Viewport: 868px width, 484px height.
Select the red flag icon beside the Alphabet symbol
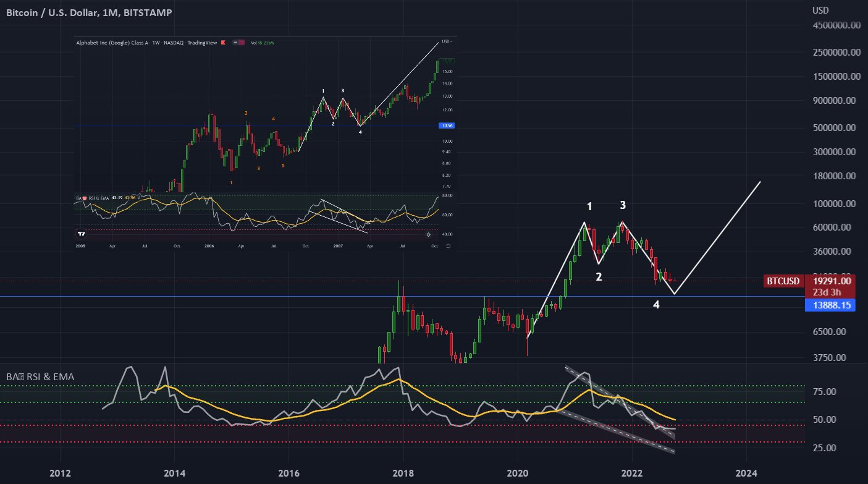223,43
